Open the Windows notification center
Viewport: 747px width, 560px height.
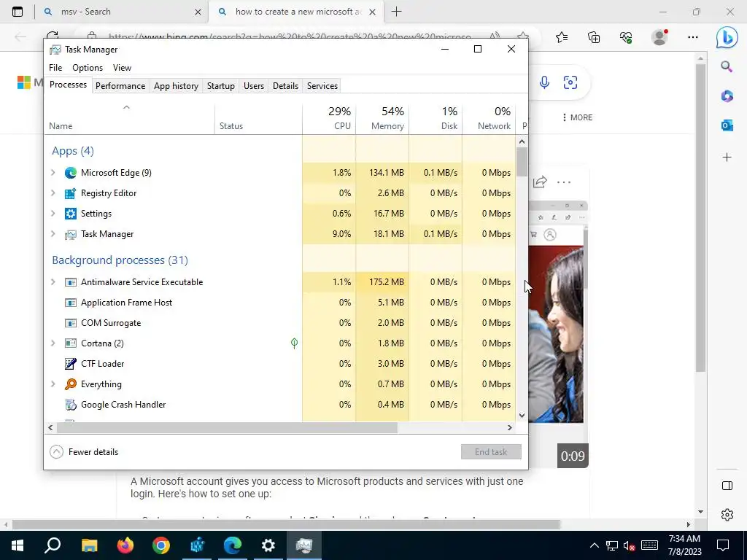pyautogui.click(x=723, y=545)
